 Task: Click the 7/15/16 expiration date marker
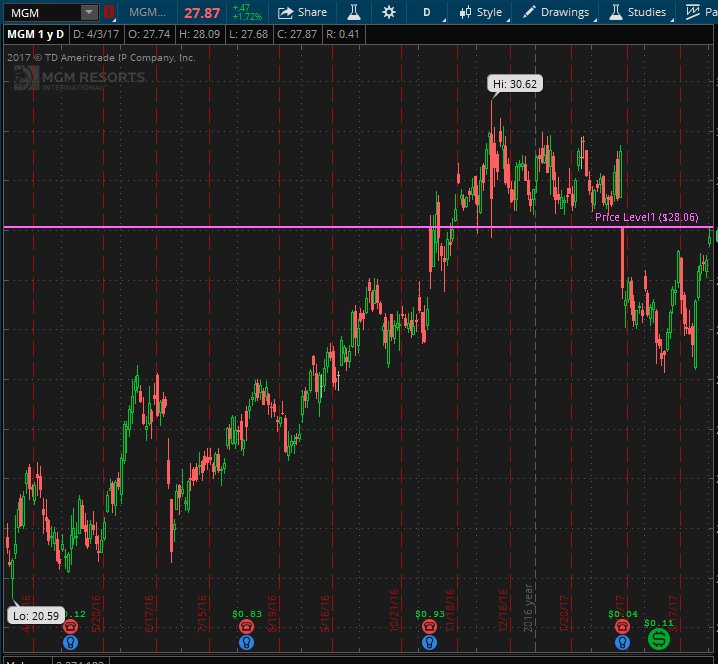202,614
